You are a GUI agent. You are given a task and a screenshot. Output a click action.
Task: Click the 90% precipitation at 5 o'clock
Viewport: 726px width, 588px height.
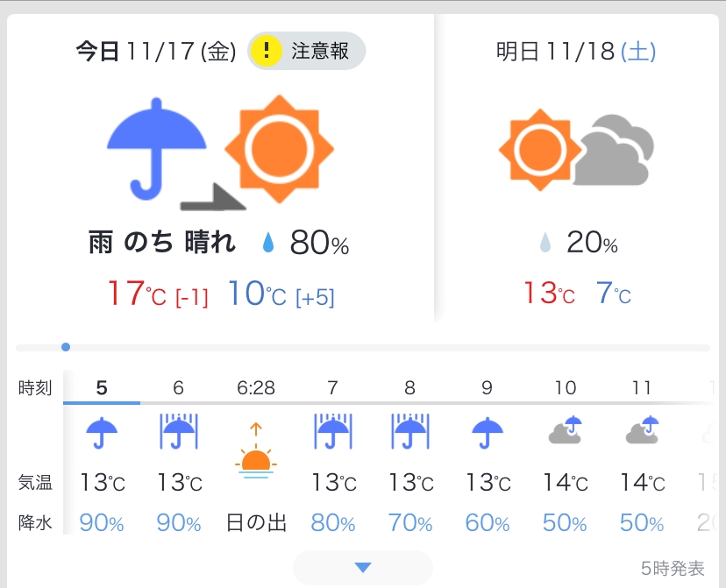click(x=102, y=523)
